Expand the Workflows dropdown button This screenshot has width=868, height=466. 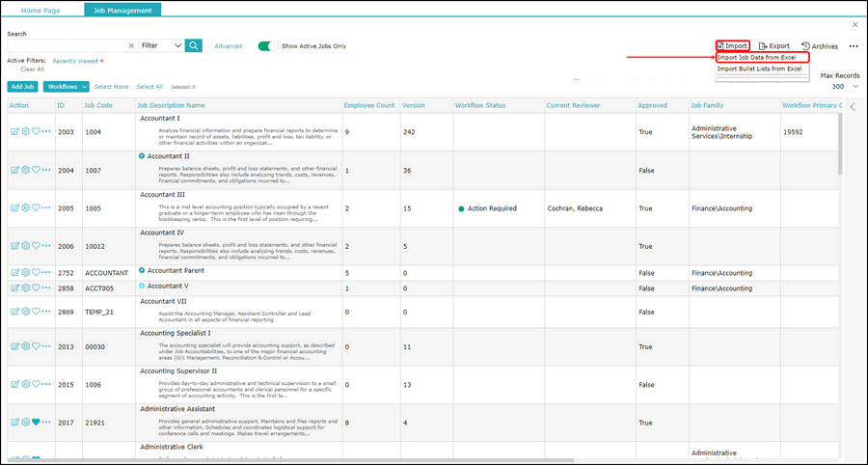66,87
